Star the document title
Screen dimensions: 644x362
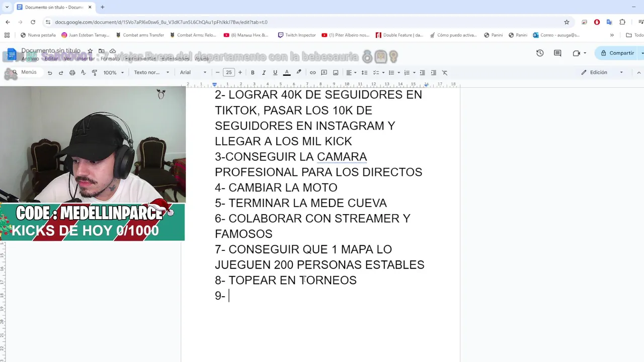click(90, 51)
